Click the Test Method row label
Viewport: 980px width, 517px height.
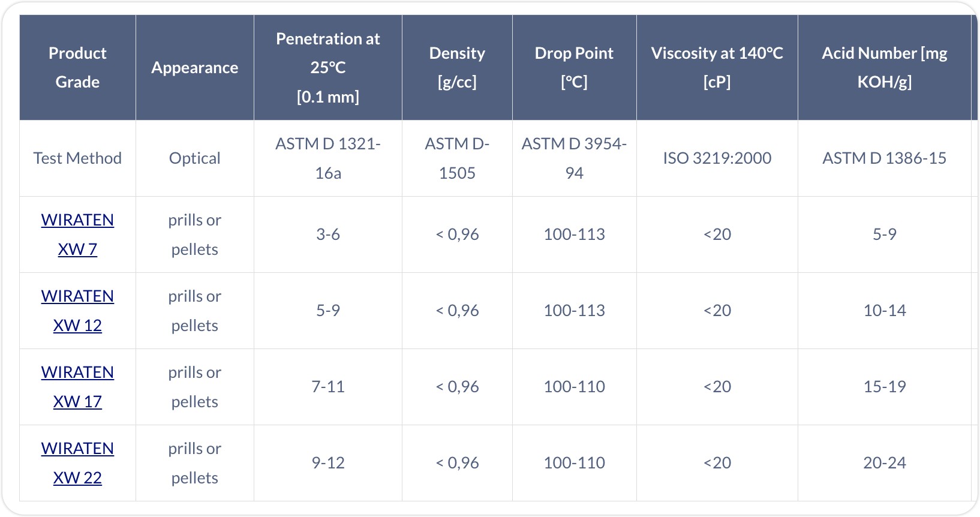pos(77,158)
